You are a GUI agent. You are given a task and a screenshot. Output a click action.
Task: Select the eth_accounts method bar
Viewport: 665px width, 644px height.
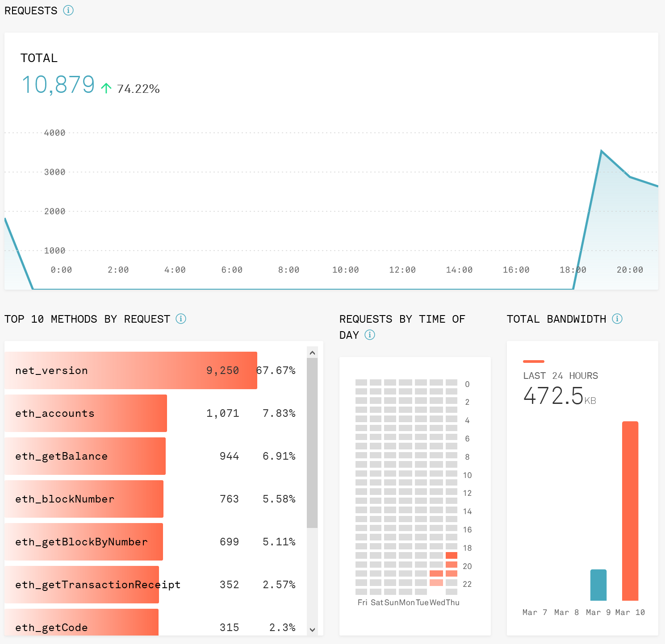[85, 413]
